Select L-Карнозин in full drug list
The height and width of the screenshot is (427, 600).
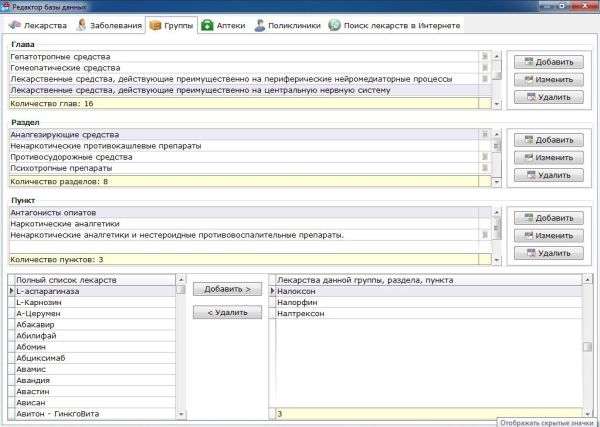(x=95, y=302)
